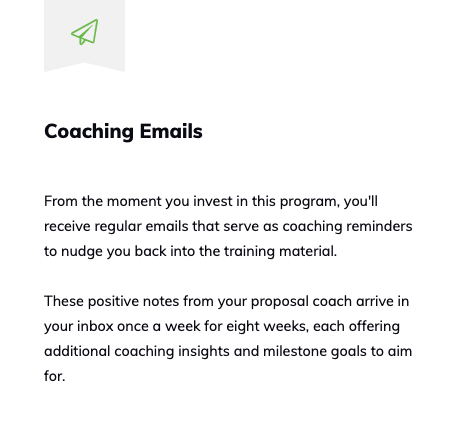Click the final word "for." of the text
Image resolution: width=464 pixels, height=432 pixels.
[55, 376]
